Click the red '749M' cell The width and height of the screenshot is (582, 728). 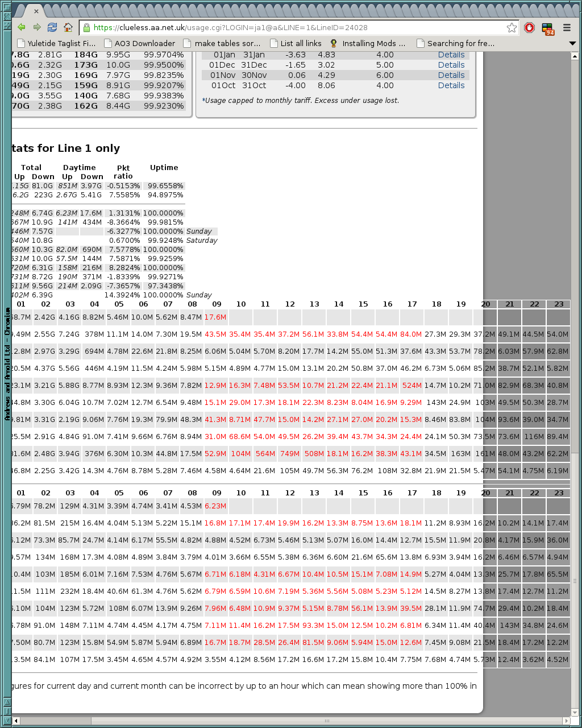(290, 454)
